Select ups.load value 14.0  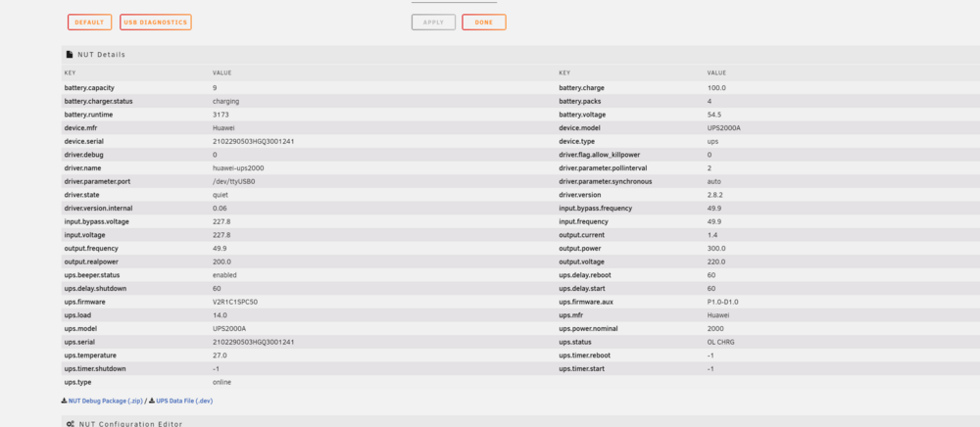click(220, 315)
